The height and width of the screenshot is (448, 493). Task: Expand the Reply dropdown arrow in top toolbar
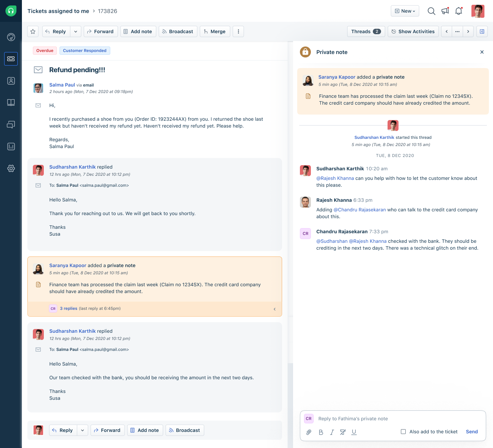76,31
